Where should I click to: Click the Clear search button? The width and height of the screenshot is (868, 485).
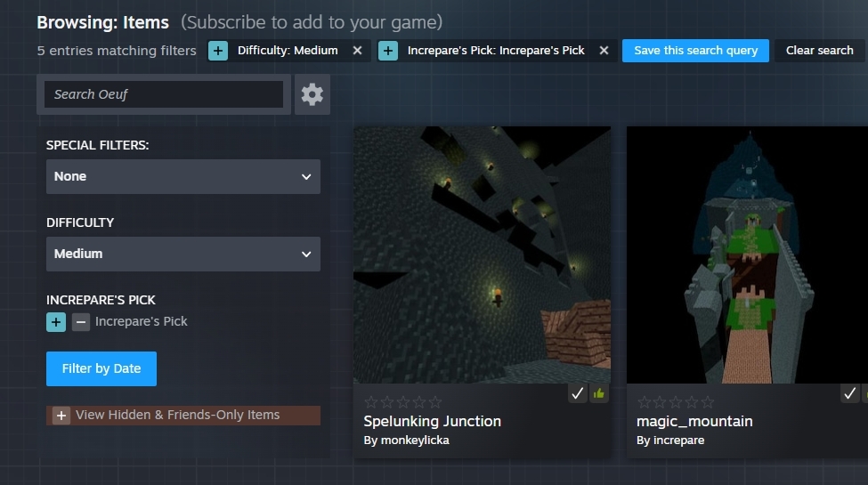coord(819,51)
